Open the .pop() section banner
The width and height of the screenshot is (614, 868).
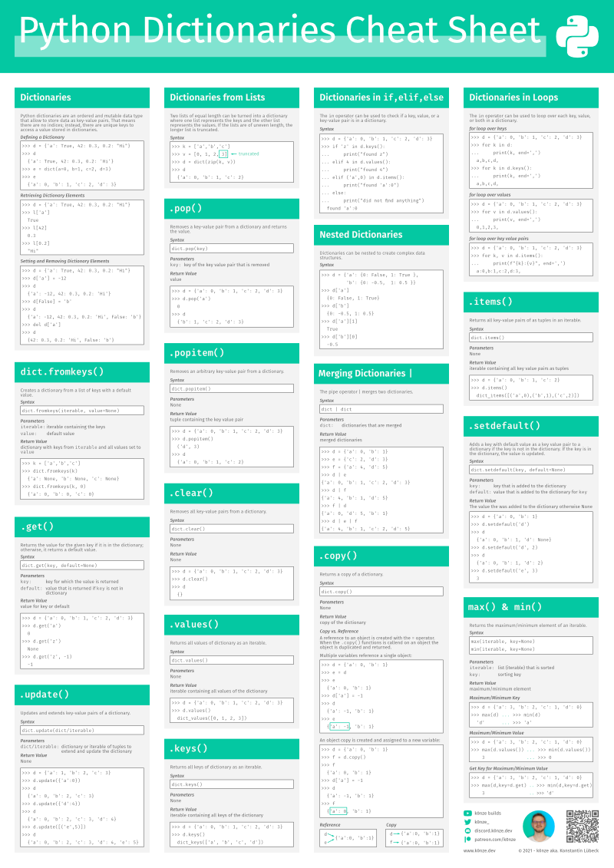(232, 208)
